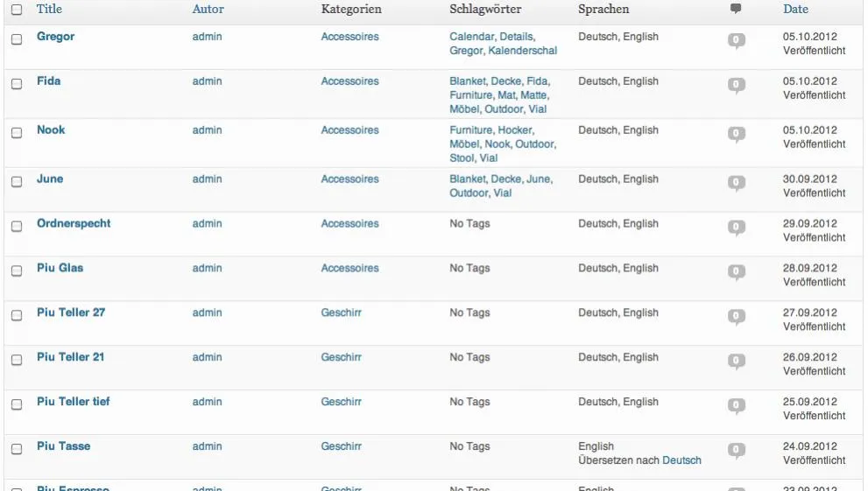This screenshot has height=491, width=868.
Task: Sort posts by the Title column
Action: (49, 9)
